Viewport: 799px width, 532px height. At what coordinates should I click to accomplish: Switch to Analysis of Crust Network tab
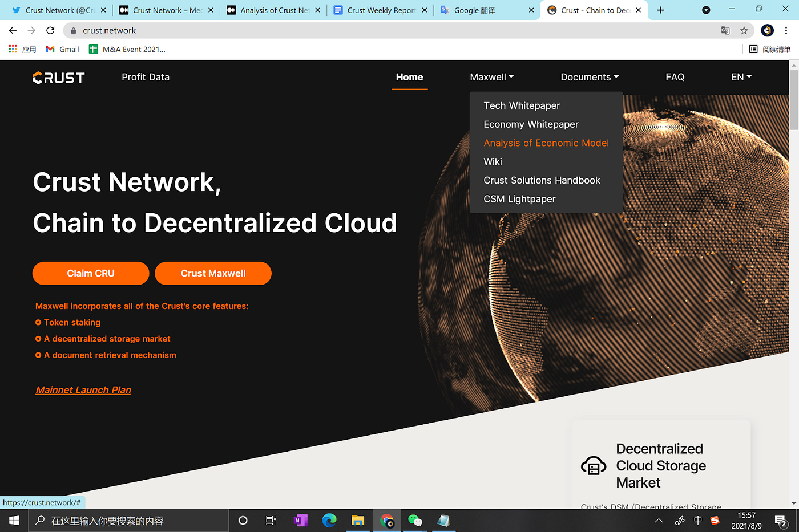[x=273, y=10]
